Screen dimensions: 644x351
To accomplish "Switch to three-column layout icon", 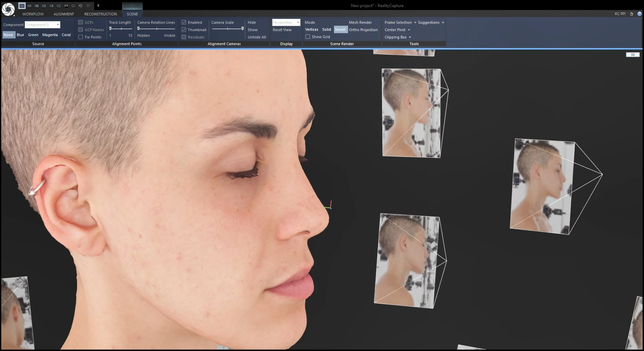I will pyautogui.click(x=29, y=6).
